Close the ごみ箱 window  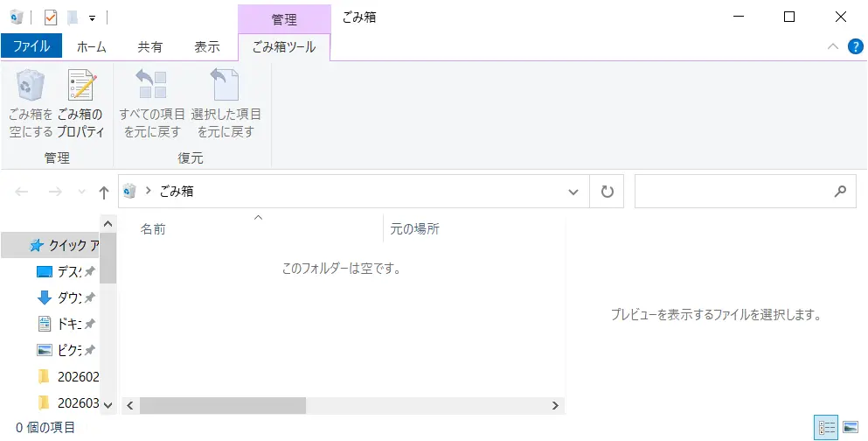click(840, 17)
